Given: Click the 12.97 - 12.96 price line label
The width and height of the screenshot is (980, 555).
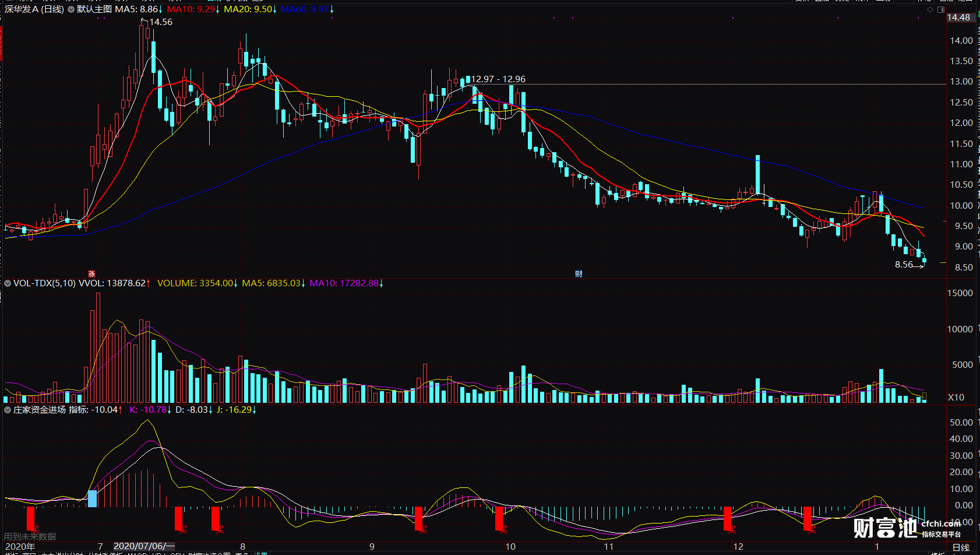Looking at the screenshot, I should [498, 79].
